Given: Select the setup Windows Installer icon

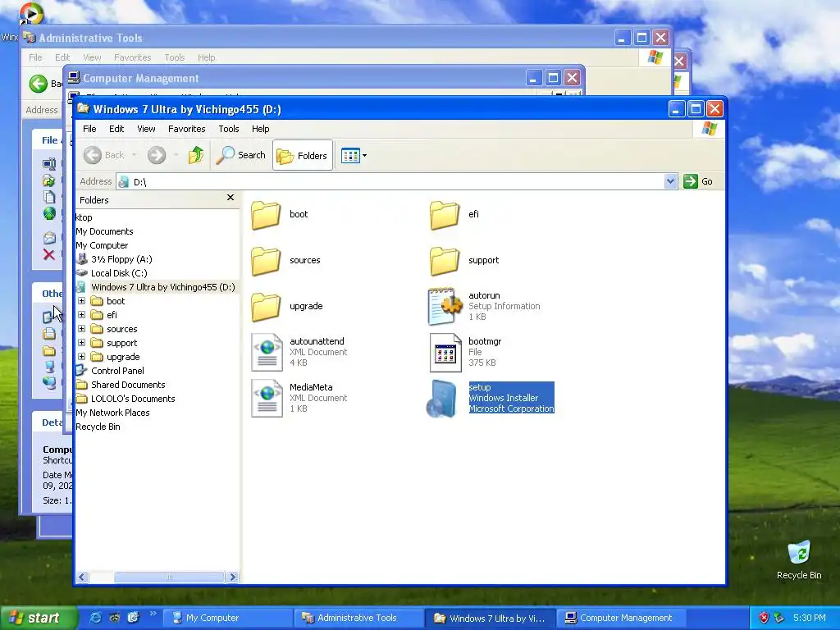Looking at the screenshot, I should coord(442,399).
